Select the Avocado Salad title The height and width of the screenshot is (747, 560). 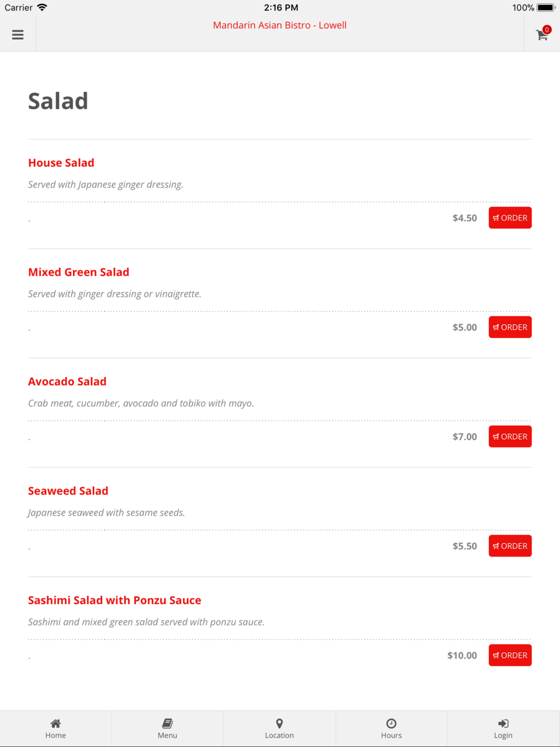(x=67, y=381)
